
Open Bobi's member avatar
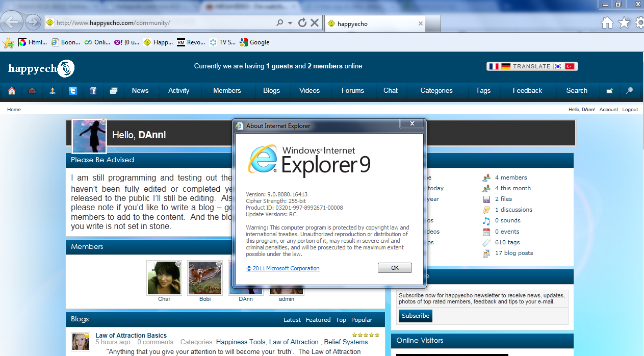[205, 278]
